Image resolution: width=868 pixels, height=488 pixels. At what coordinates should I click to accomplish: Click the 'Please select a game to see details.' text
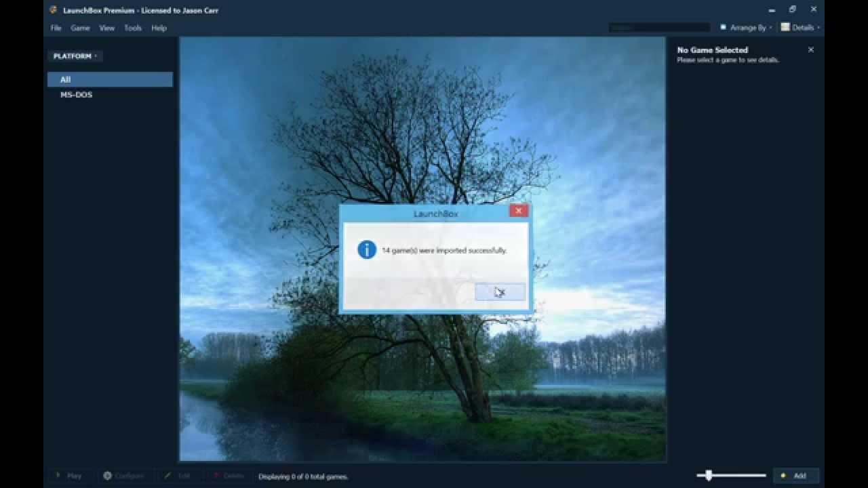pos(728,60)
